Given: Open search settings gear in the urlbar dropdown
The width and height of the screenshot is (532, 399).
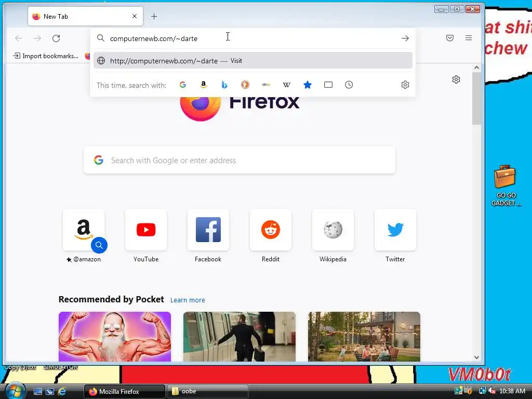Looking at the screenshot, I should pyautogui.click(x=405, y=85).
